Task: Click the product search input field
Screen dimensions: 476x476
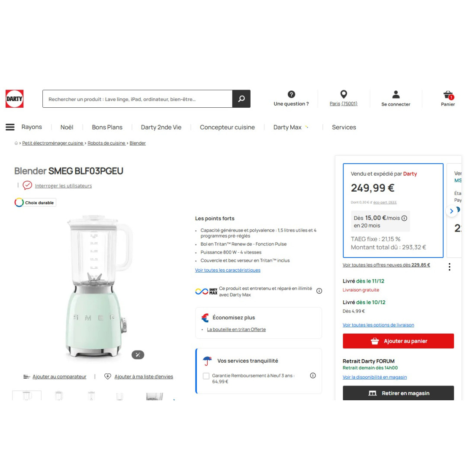Action: click(138, 99)
